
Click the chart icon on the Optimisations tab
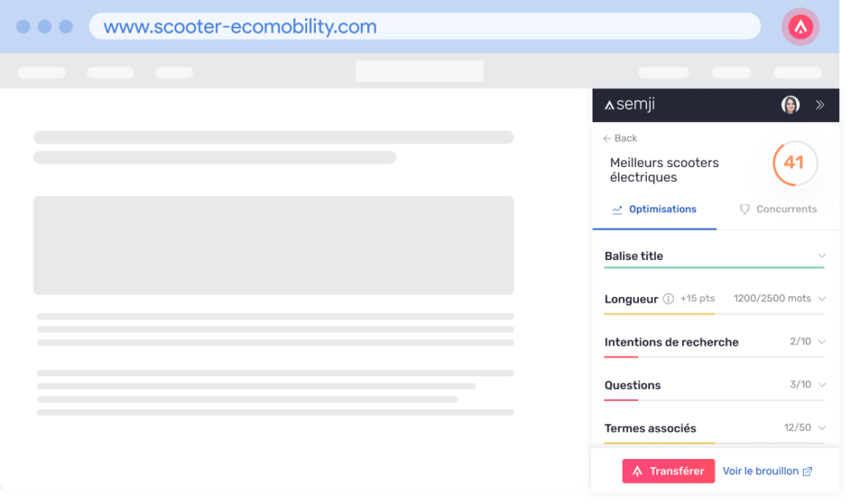[618, 209]
